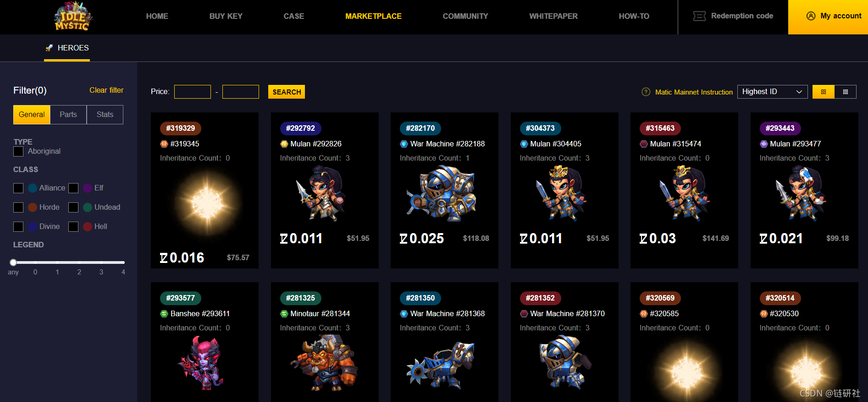
Task: Click the Matic Mainnet help question icon
Action: tap(646, 92)
